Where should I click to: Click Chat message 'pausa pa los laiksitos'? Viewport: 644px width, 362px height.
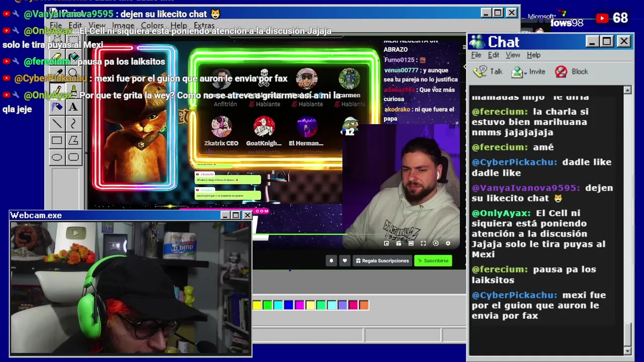click(534, 275)
